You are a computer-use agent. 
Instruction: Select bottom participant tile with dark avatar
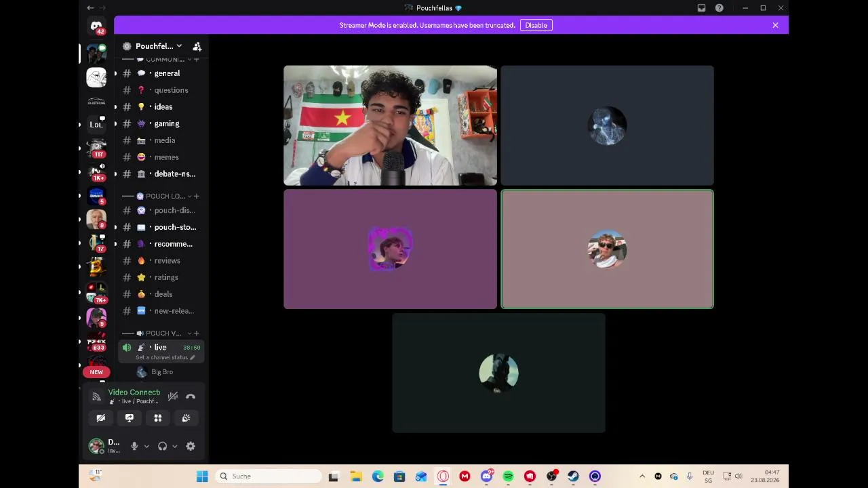pos(498,373)
